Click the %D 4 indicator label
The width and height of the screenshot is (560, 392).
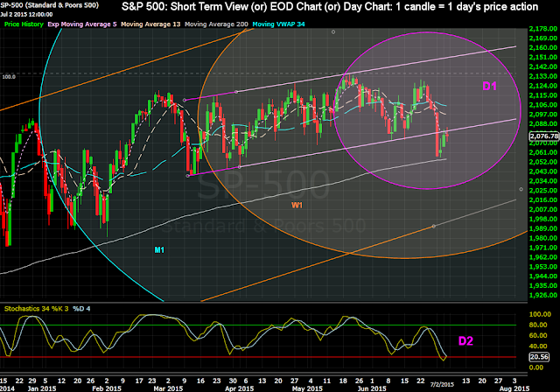pyautogui.click(x=81, y=309)
